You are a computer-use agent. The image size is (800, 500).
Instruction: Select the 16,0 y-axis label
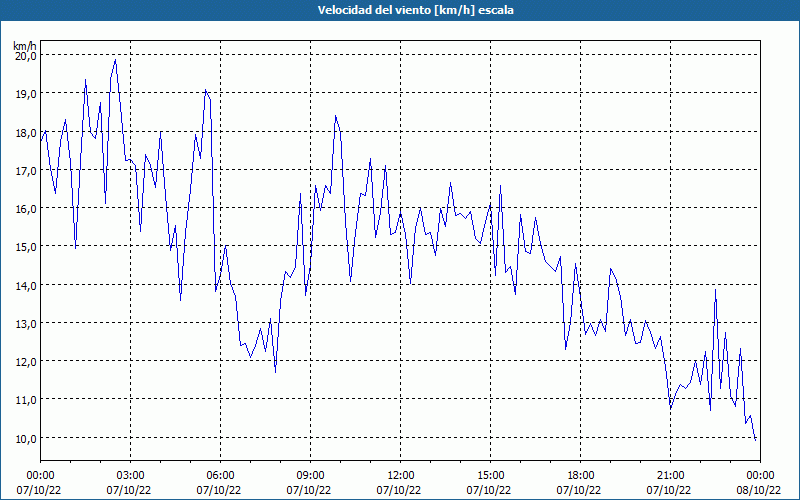(x=26, y=209)
